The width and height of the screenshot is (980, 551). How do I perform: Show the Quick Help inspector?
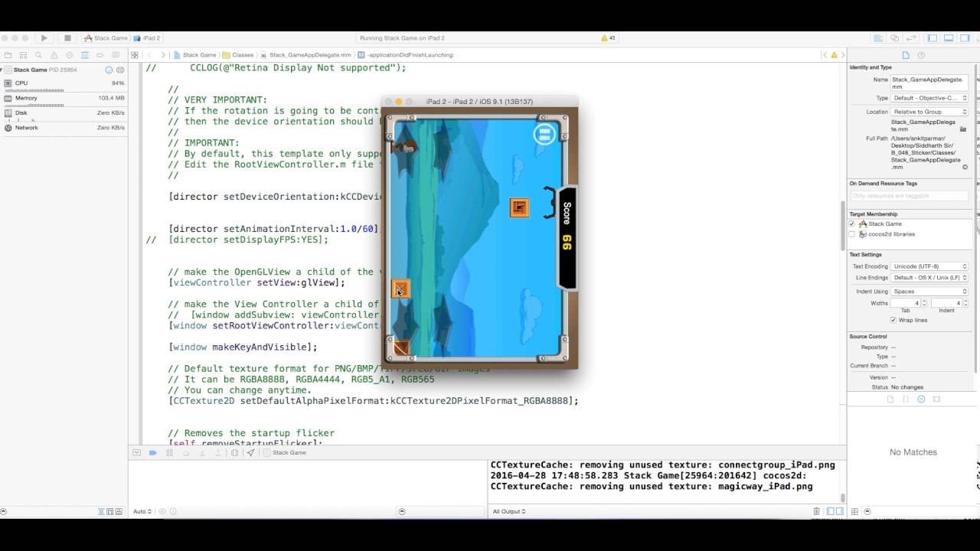tap(921, 55)
